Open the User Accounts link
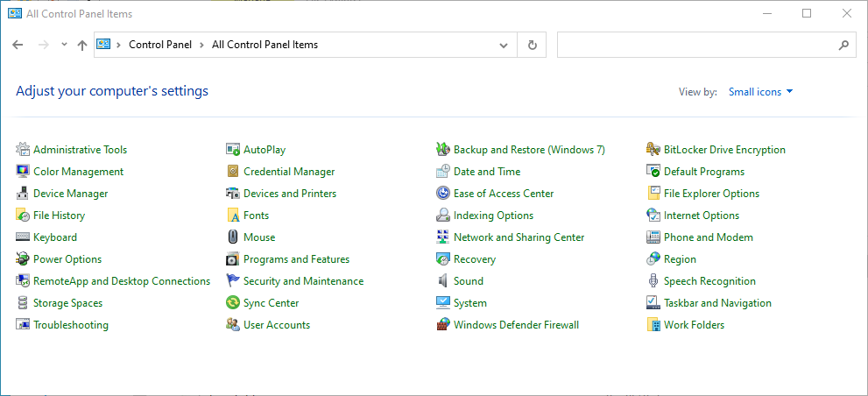 click(x=276, y=325)
